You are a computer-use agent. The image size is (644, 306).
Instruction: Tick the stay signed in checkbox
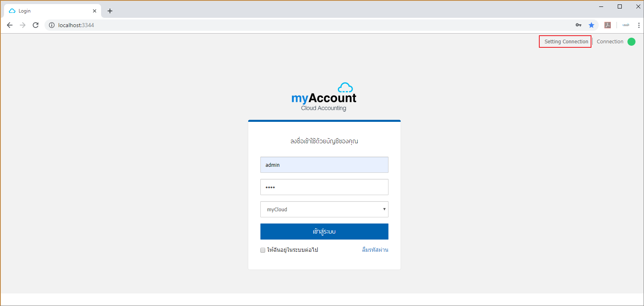263,250
